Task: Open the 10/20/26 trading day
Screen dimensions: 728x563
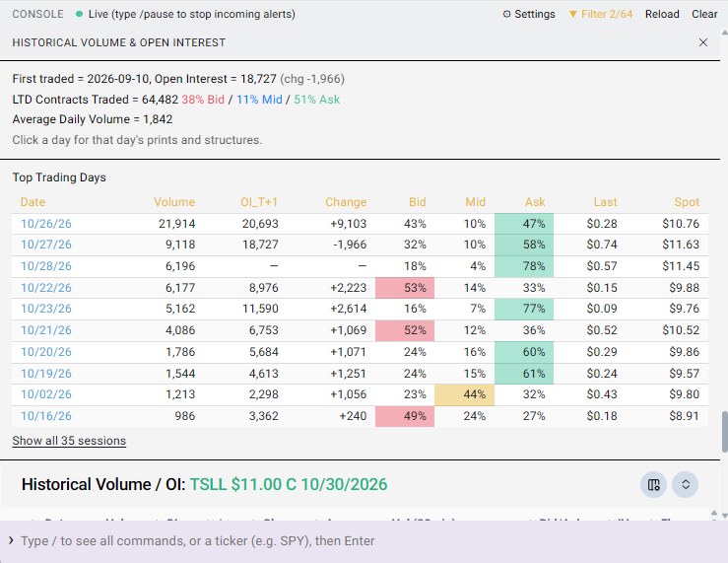Action: [x=46, y=352]
